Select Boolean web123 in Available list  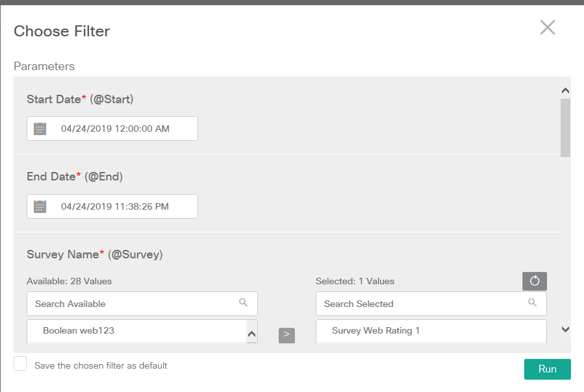pos(79,330)
